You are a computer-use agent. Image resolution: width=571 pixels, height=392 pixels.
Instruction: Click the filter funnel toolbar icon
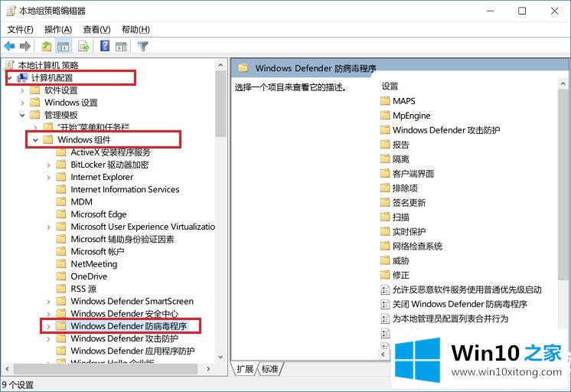click(x=142, y=46)
